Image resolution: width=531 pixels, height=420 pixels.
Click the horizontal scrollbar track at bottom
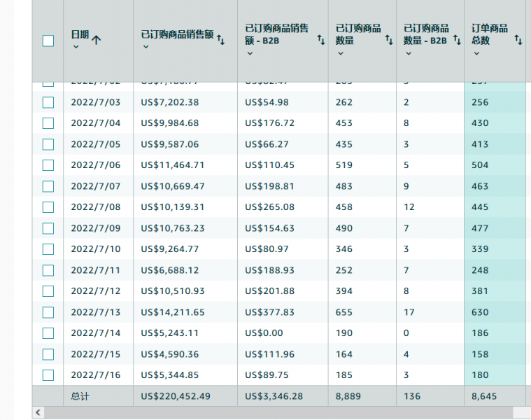coord(280,413)
